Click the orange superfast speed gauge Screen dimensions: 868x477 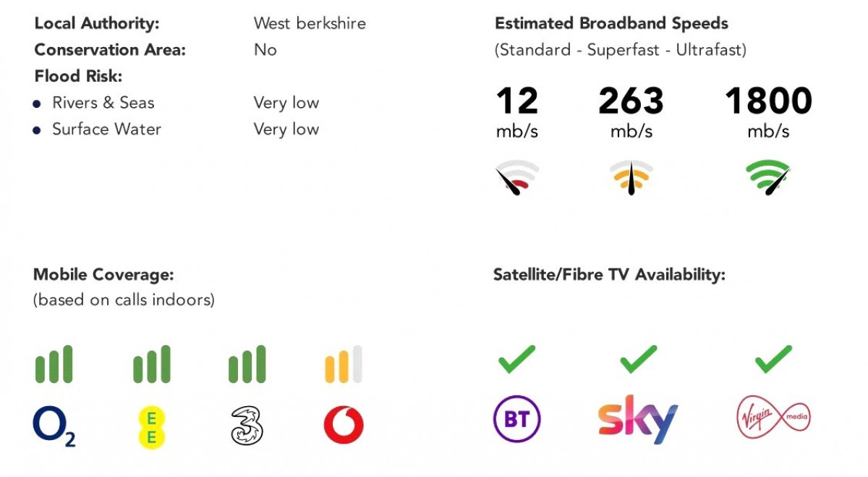tap(631, 178)
